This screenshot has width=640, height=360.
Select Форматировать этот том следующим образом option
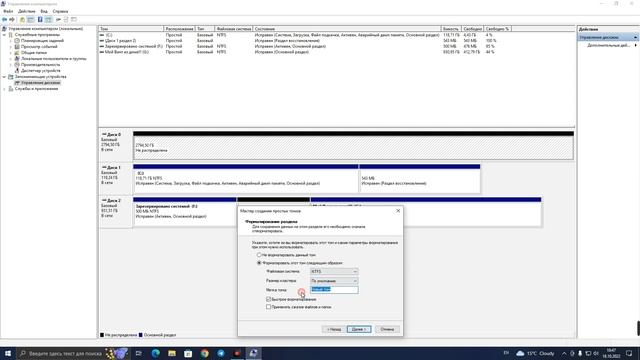click(x=259, y=263)
